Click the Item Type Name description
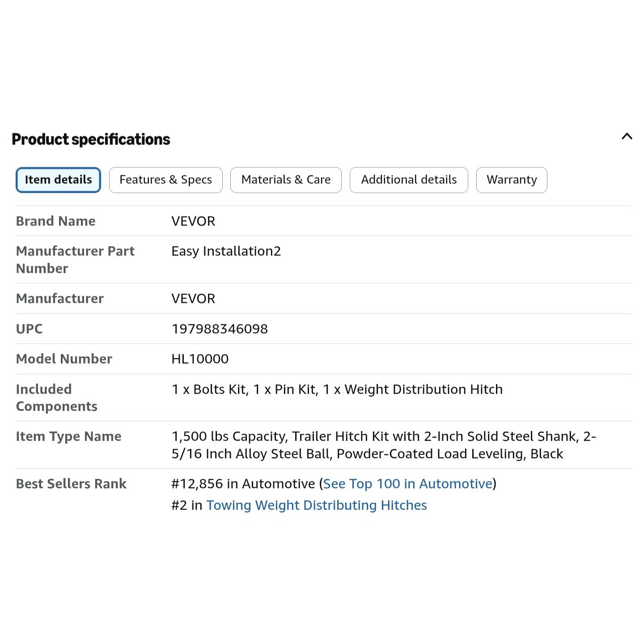This screenshot has height=644, width=644. click(x=384, y=445)
